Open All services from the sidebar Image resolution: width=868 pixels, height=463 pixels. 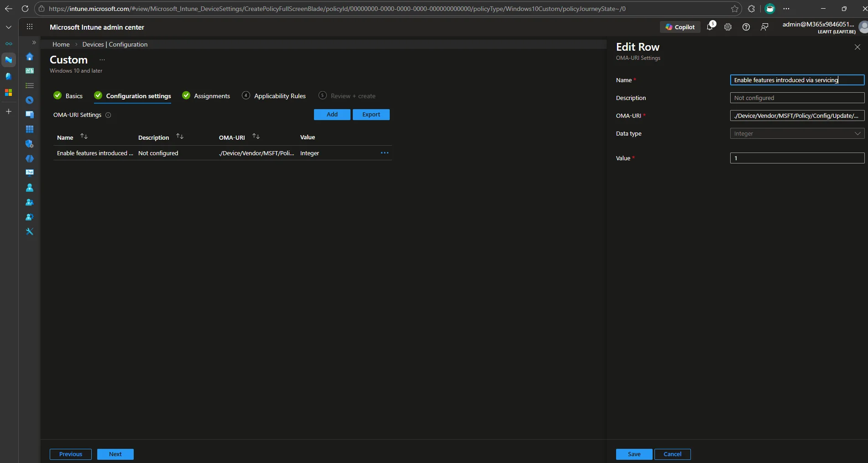(x=30, y=85)
